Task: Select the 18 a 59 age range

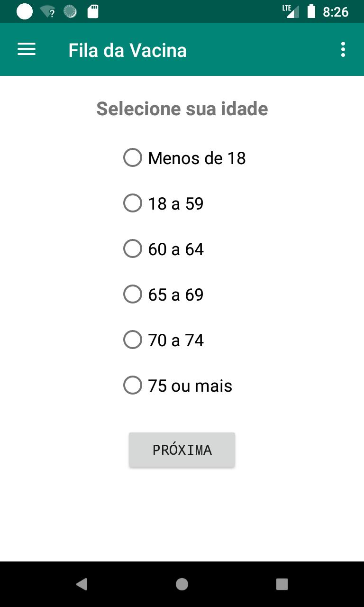Action: coord(163,203)
